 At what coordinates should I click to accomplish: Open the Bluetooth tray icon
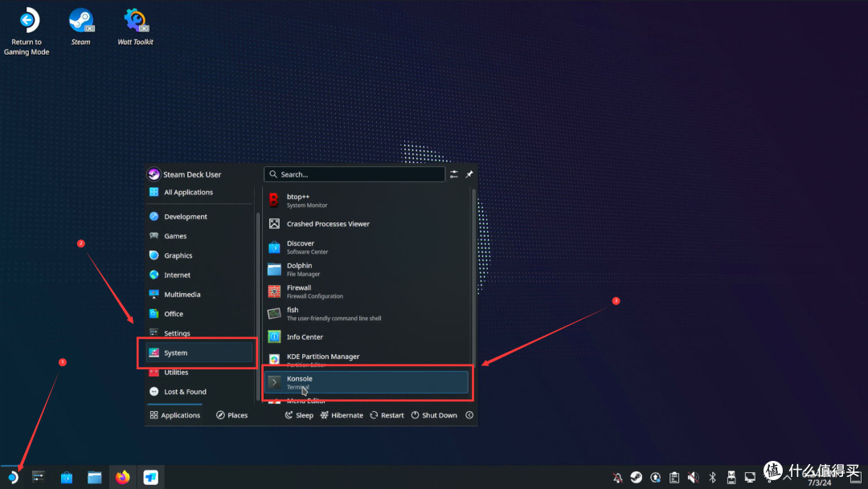pyautogui.click(x=712, y=477)
